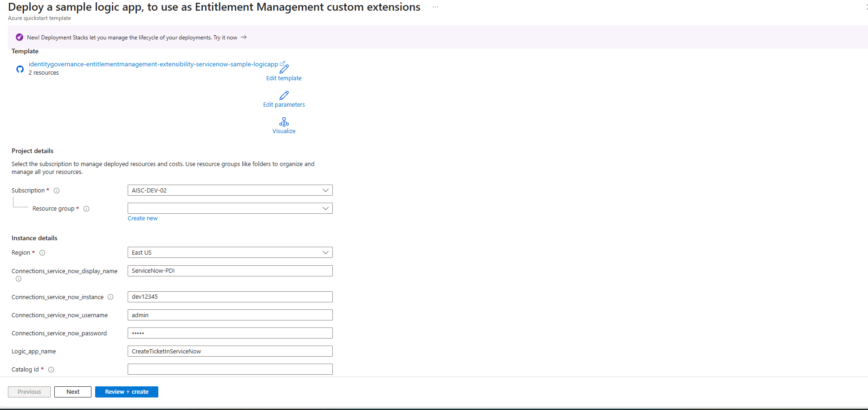
Task: Click the Review + create button
Action: point(127,392)
